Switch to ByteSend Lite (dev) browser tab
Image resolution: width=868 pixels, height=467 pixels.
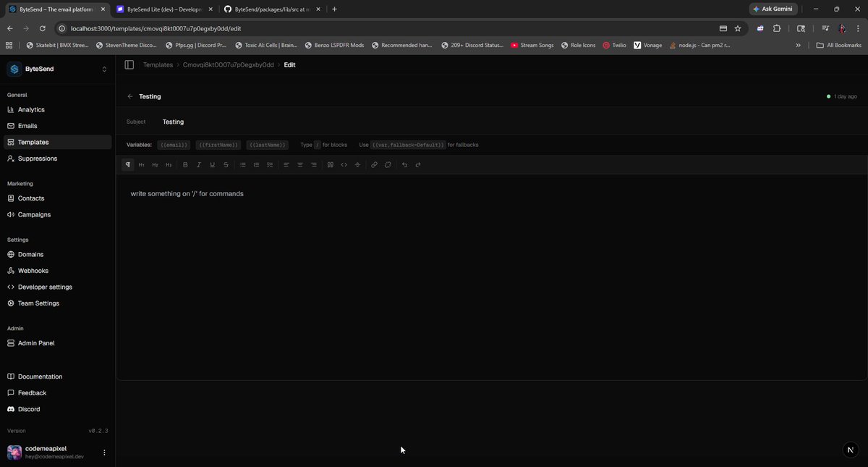coord(163,9)
